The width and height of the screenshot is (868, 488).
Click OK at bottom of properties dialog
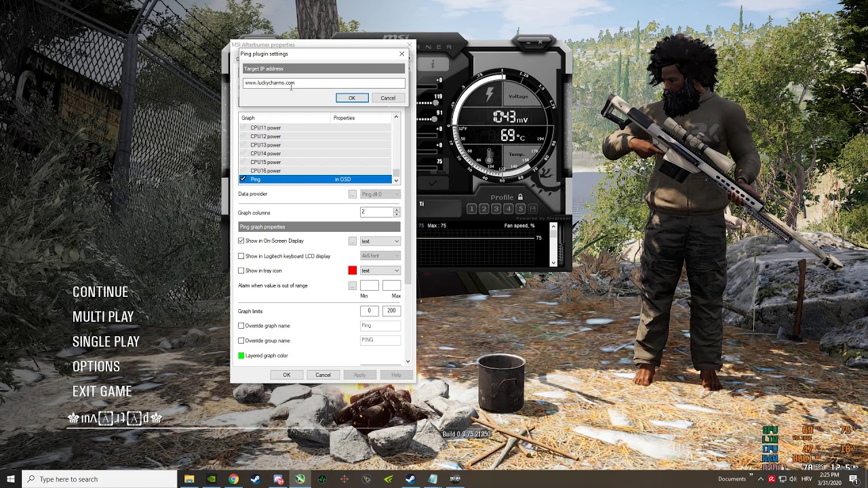click(x=287, y=375)
